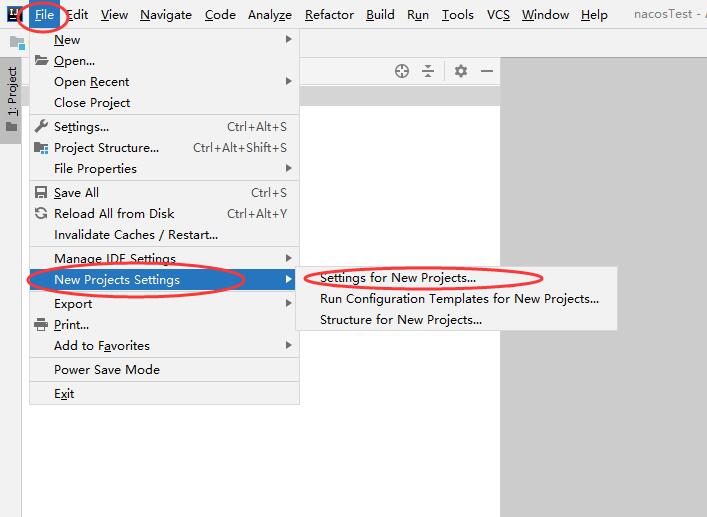Select Open Recent entry

pos(164,82)
